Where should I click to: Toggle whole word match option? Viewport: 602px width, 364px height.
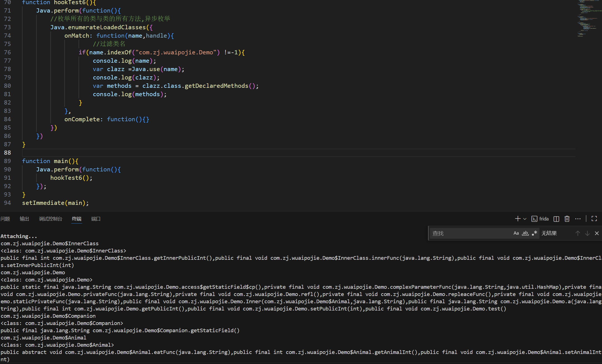(525, 233)
